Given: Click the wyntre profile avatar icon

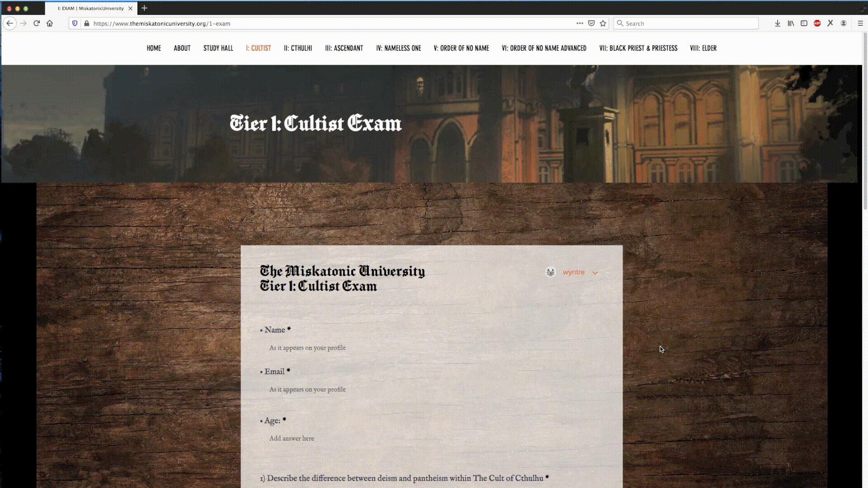Looking at the screenshot, I should click(550, 272).
